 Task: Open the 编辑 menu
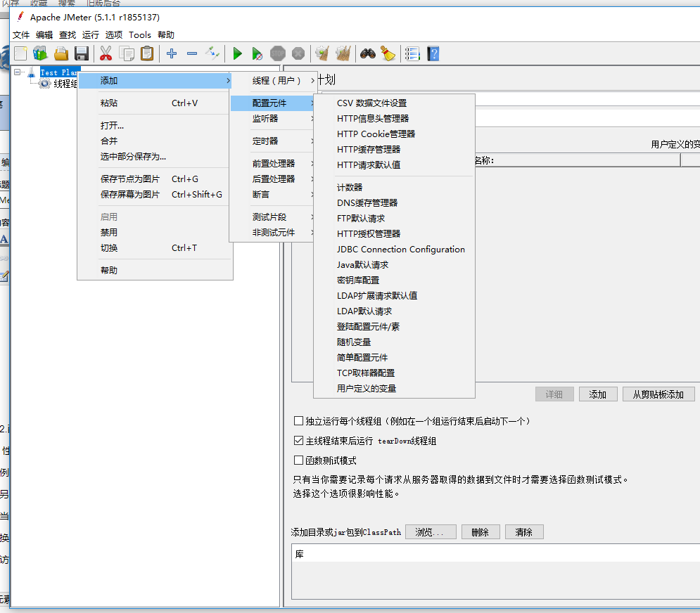(44, 35)
